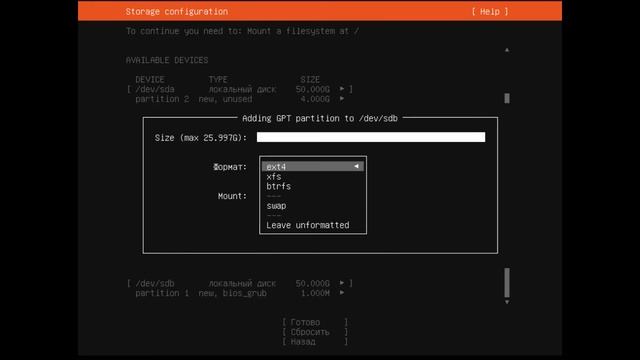Click the AVAILABLE DEVICES heading
The image size is (640, 360).
click(x=167, y=60)
